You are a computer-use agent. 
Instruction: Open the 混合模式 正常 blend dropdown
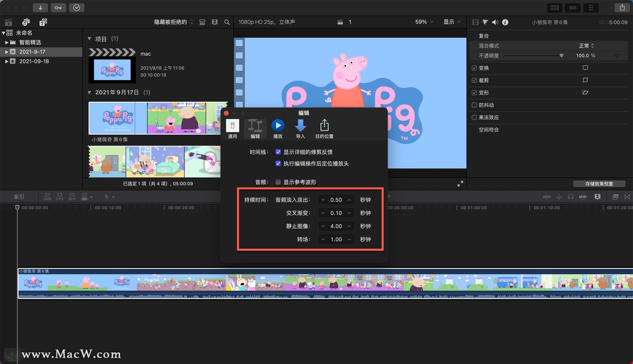pos(586,46)
